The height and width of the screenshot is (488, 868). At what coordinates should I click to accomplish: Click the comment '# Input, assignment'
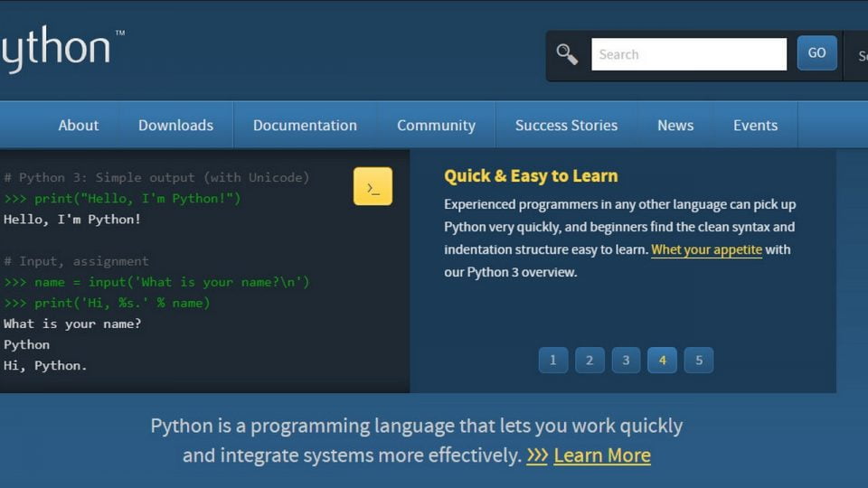[x=76, y=261]
